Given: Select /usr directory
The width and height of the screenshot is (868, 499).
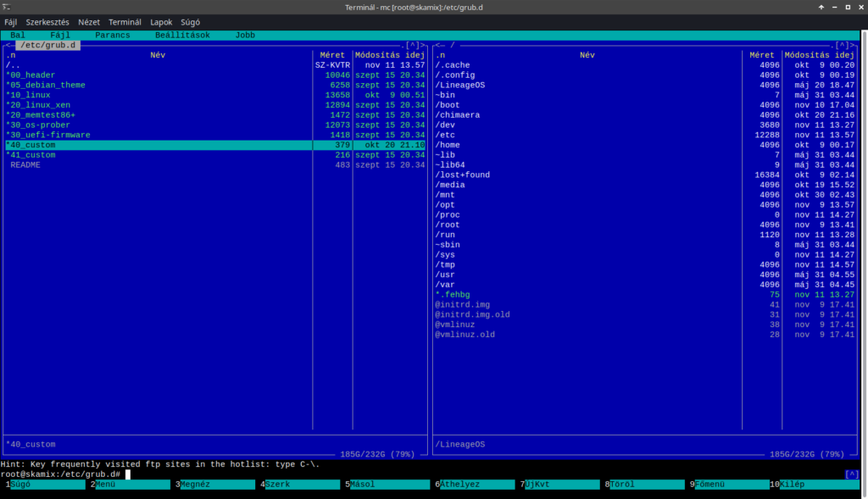Looking at the screenshot, I should (644, 274).
